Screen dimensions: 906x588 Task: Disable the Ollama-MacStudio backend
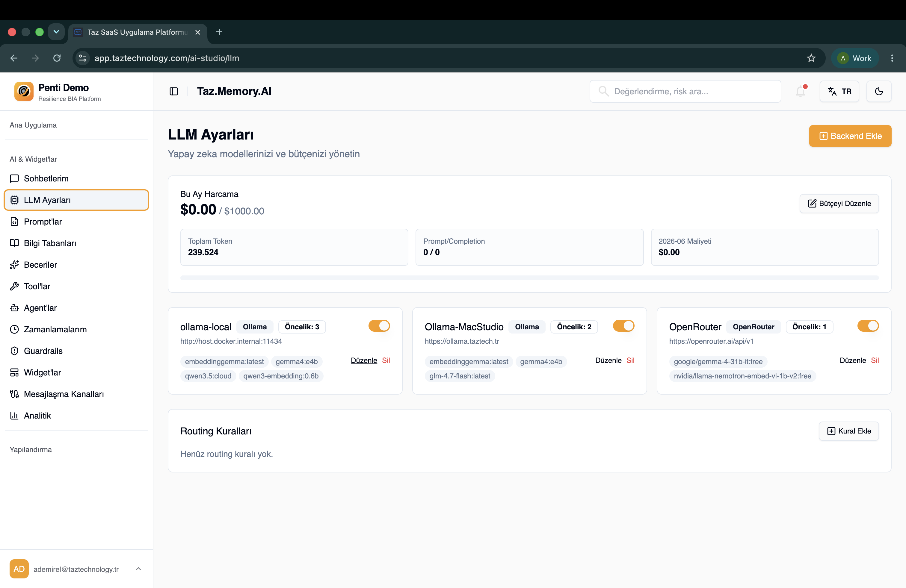623,326
